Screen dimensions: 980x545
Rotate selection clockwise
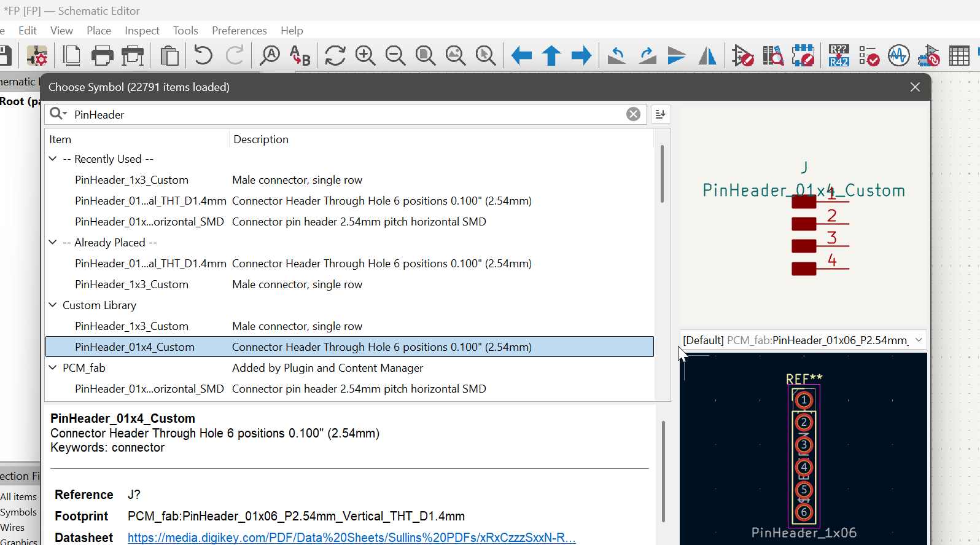coord(647,56)
